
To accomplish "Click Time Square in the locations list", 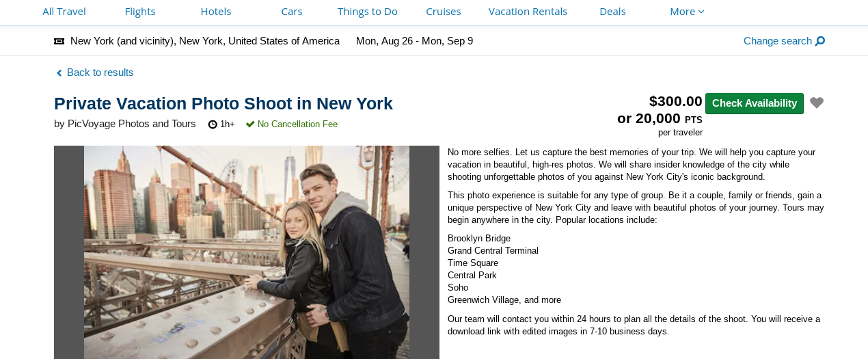I will pos(473,263).
